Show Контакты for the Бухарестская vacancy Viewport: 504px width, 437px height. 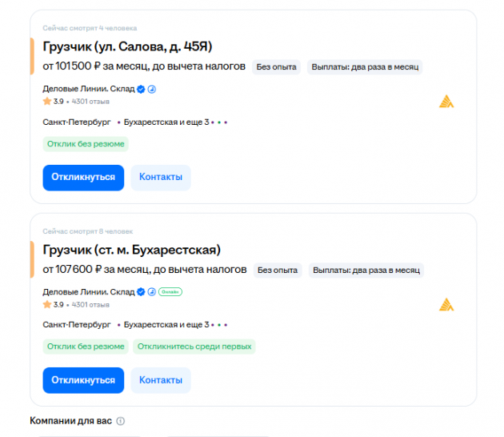tap(161, 380)
